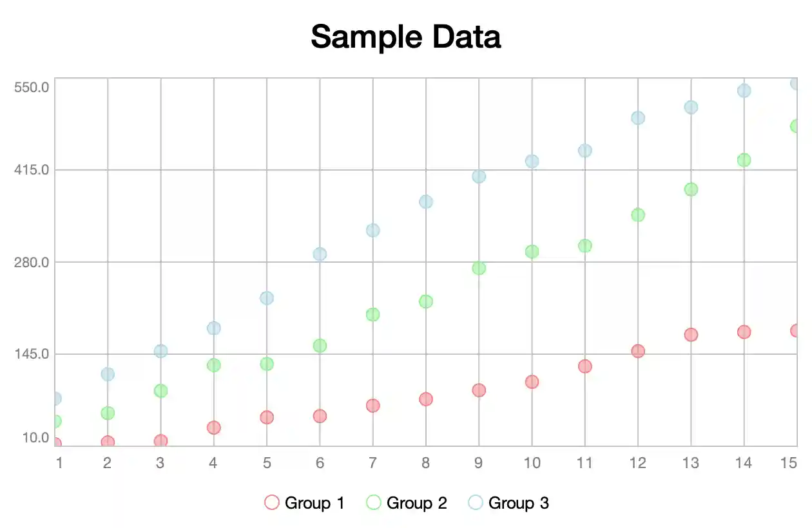
Task: Select Group 2 green point at x=13
Action: (691, 189)
